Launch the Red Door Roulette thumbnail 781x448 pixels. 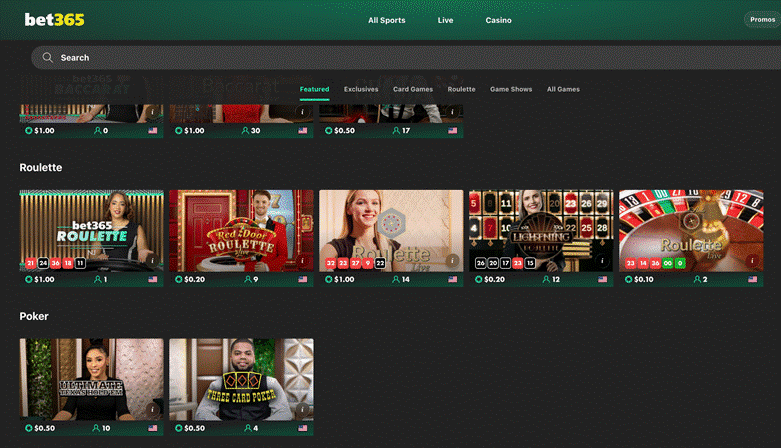coord(241,231)
